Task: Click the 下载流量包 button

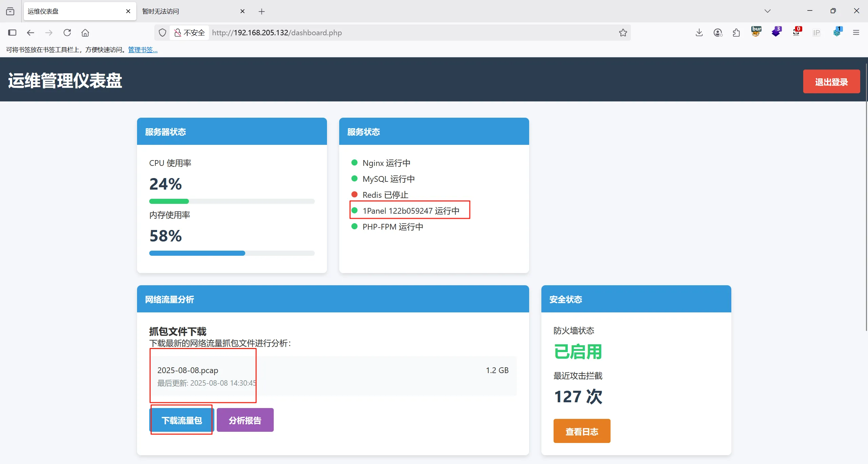Action: click(181, 420)
